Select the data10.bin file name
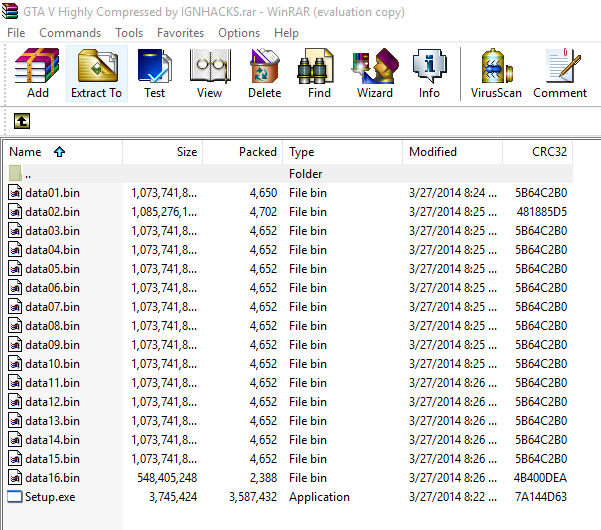Viewport: 601px width, 530px height. [x=53, y=364]
